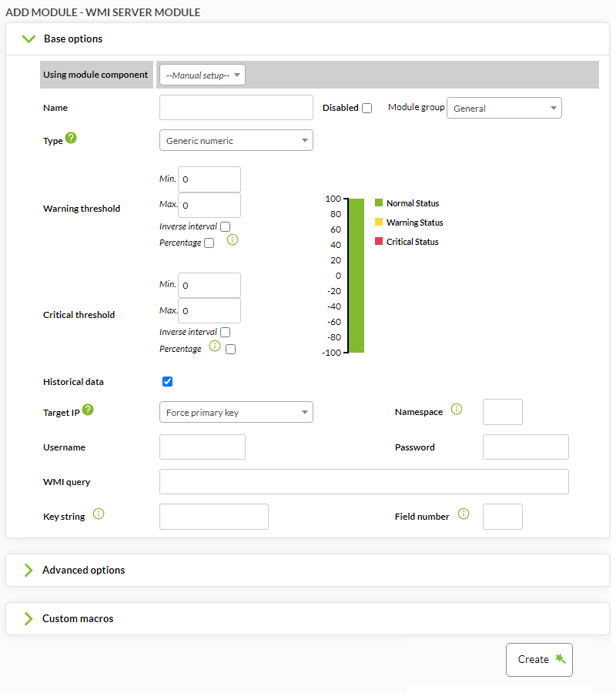The height and width of the screenshot is (693, 616).
Task: Enable Critical threshold Inverse interval checkbox
Action: (226, 333)
